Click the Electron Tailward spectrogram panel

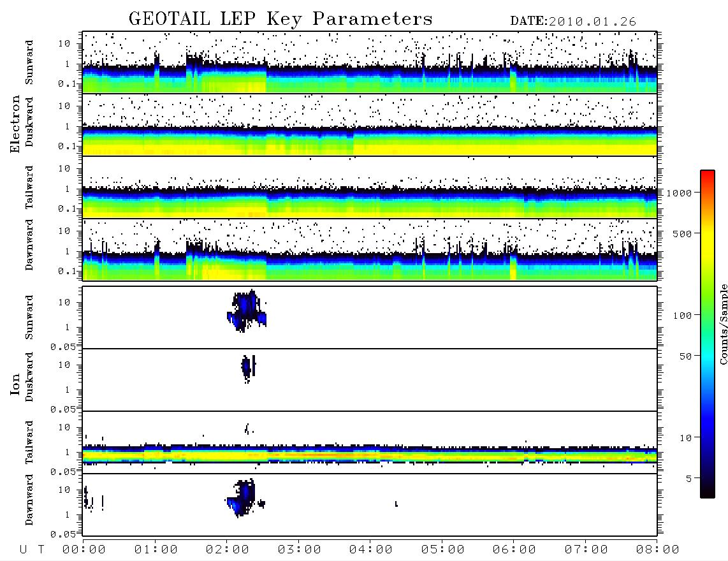click(370, 187)
